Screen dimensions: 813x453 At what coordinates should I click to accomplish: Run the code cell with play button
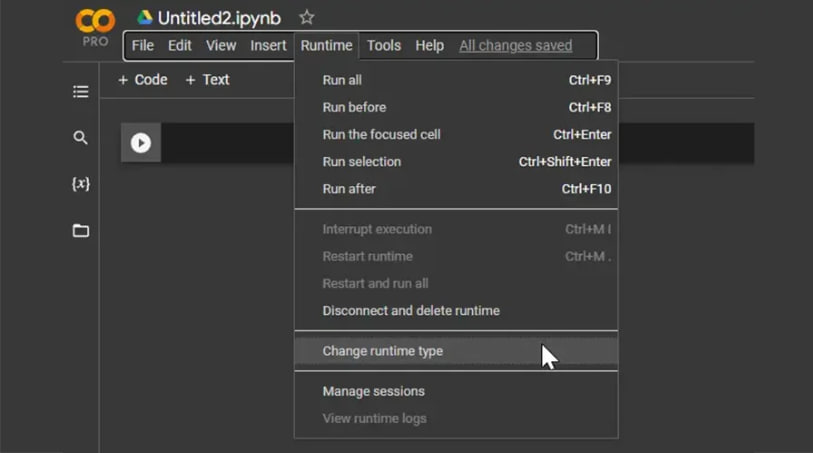(x=141, y=143)
